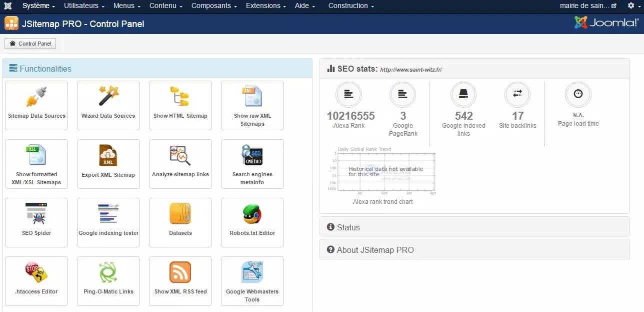Click the Joomla logo in top-left menu bar
This screenshot has width=644, height=312.
pyautogui.click(x=8, y=6)
